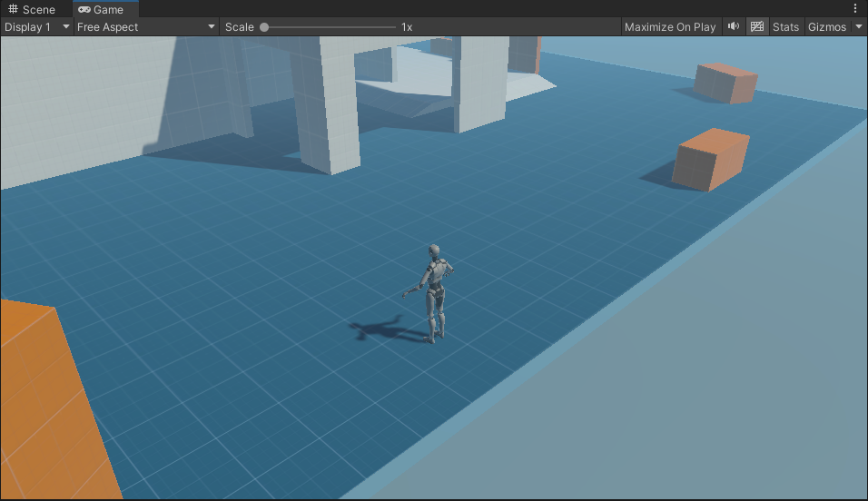Open the Display 1 dropdown
The image size is (868, 501).
coord(36,26)
